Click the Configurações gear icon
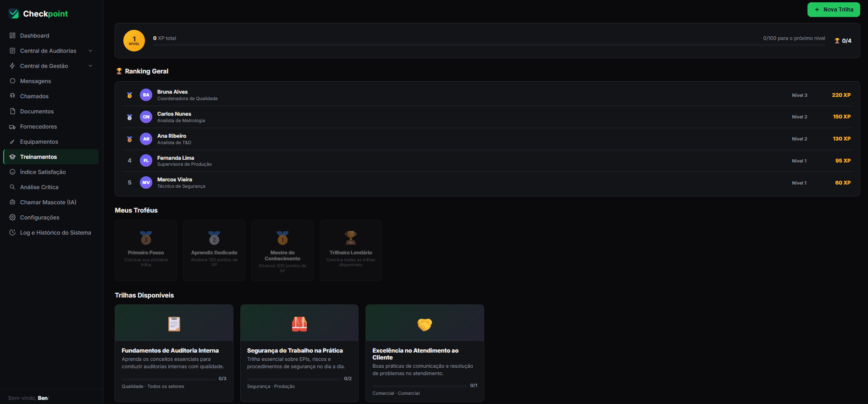Viewport: 868px width, 404px height. point(12,218)
